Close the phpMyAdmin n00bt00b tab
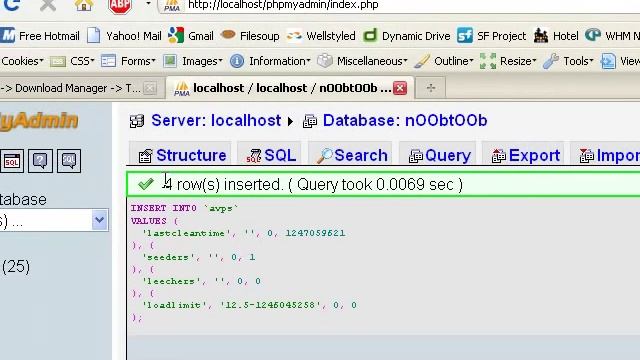This screenshot has width=640, height=360. click(x=400, y=88)
